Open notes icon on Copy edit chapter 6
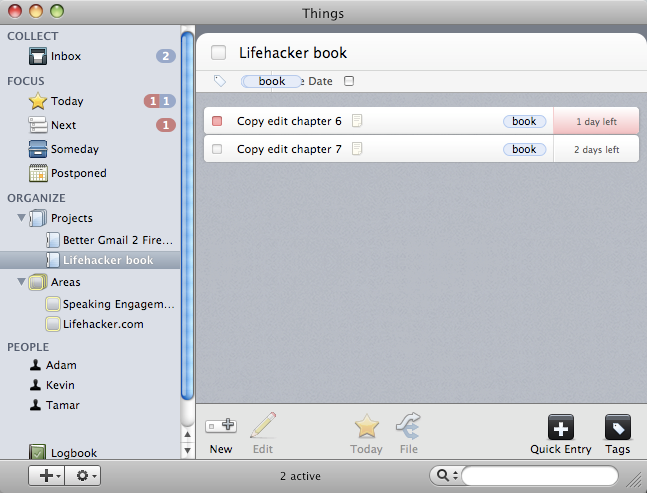Viewport: 647px width, 493px height. 357,121
